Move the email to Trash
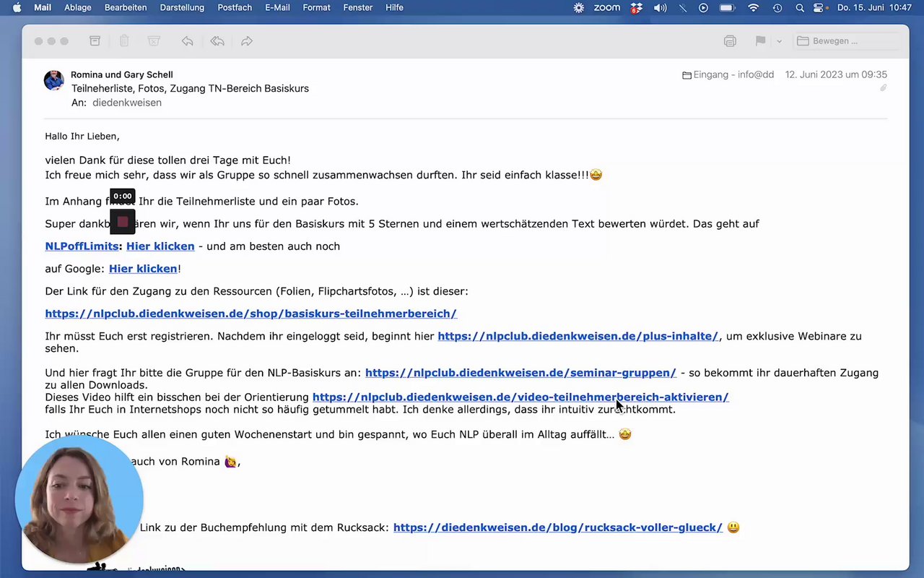The width and height of the screenshot is (924, 578). [124, 41]
